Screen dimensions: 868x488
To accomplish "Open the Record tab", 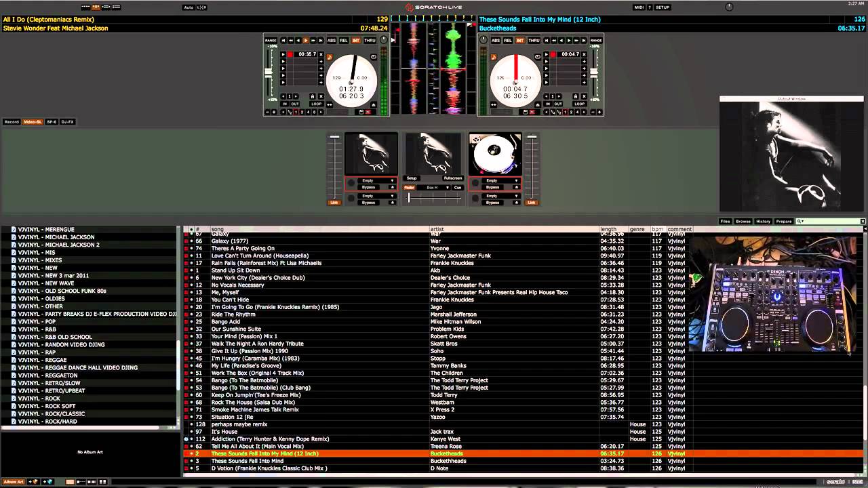I will point(12,122).
